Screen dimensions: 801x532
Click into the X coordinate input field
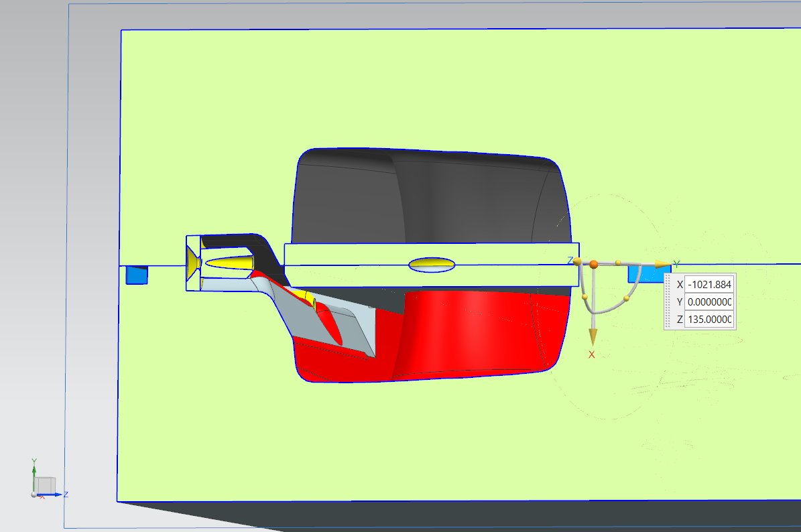click(708, 284)
